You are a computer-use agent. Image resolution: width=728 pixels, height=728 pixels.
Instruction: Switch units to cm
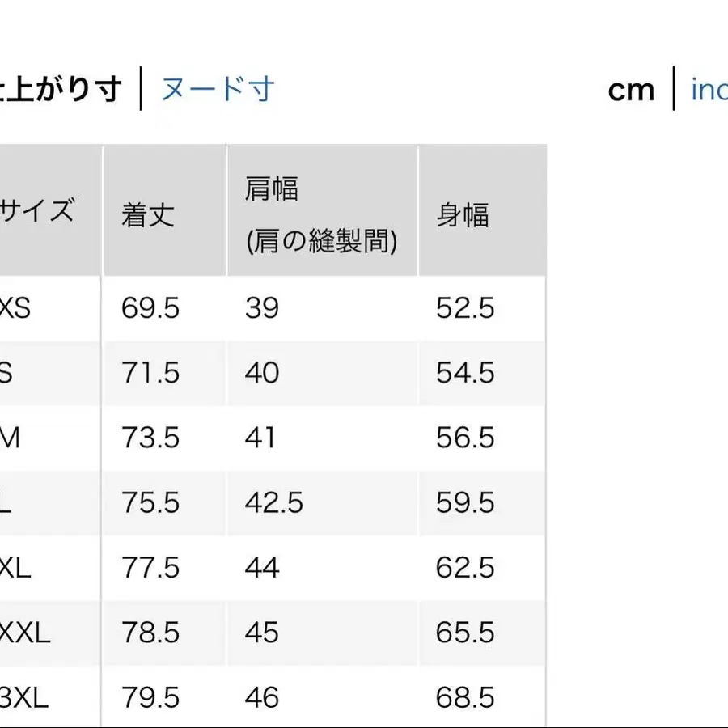pos(630,89)
